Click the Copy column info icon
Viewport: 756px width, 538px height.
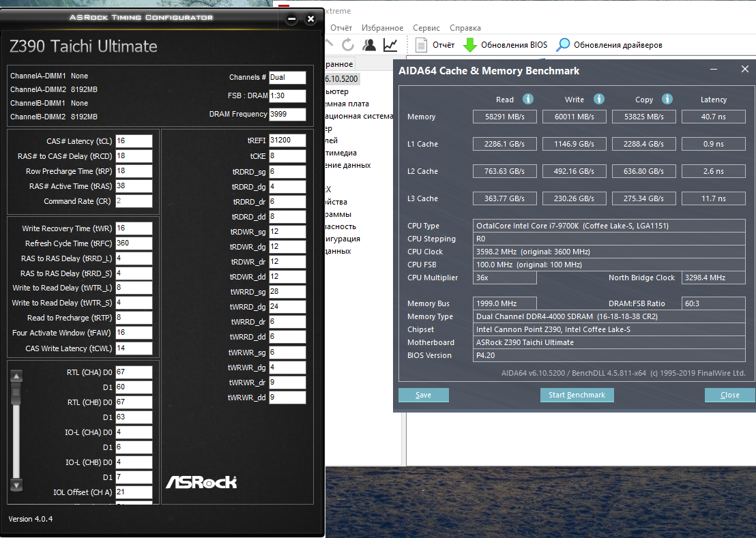click(x=667, y=99)
